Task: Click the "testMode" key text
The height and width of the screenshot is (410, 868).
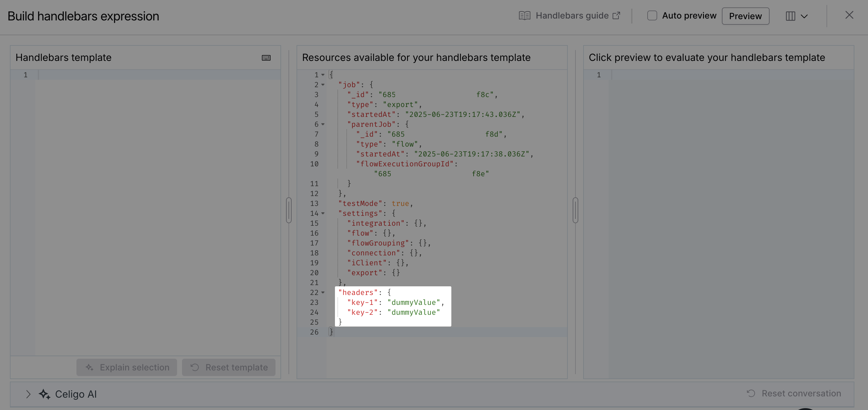Action: pos(360,204)
